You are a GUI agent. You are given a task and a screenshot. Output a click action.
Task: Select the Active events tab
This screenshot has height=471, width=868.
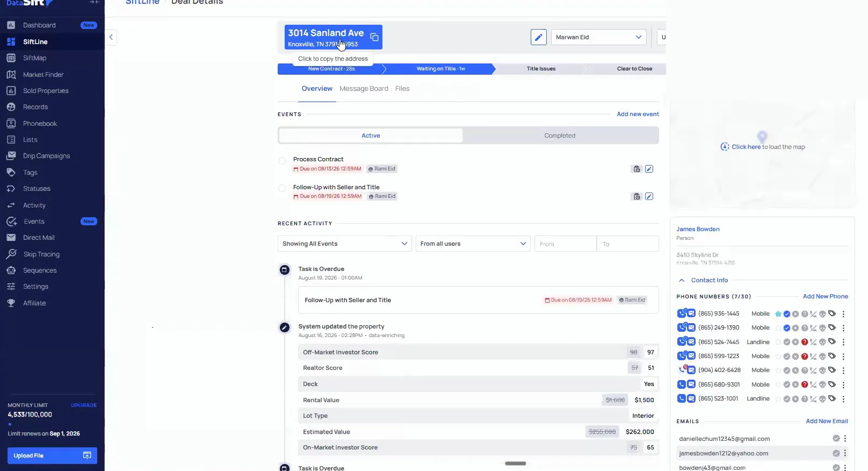[371, 135]
